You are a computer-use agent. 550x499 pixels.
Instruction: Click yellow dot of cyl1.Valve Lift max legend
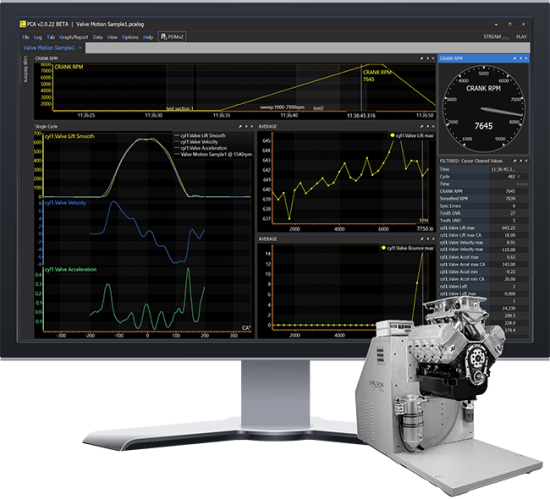point(393,135)
